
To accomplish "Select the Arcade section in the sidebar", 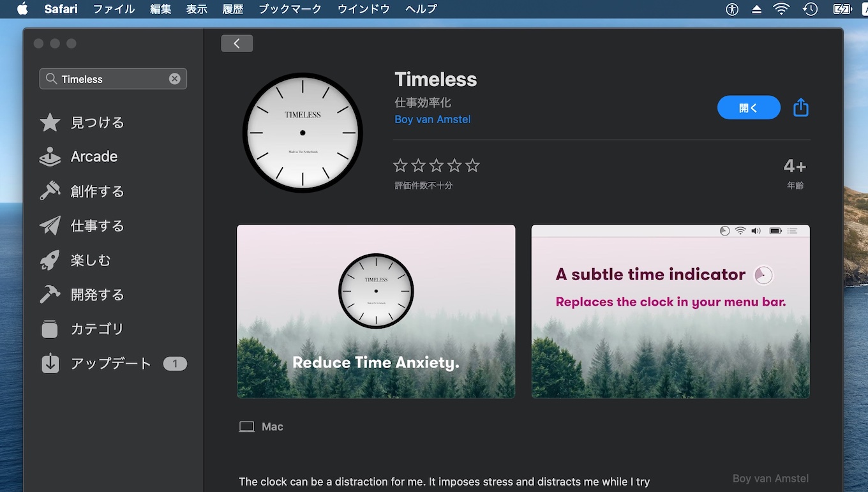I will click(93, 156).
